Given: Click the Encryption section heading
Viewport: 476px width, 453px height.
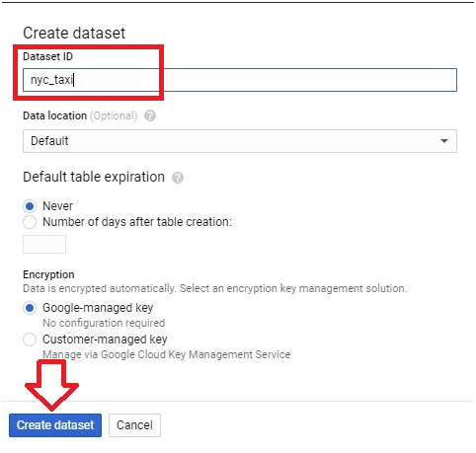Looking at the screenshot, I should tap(48, 274).
